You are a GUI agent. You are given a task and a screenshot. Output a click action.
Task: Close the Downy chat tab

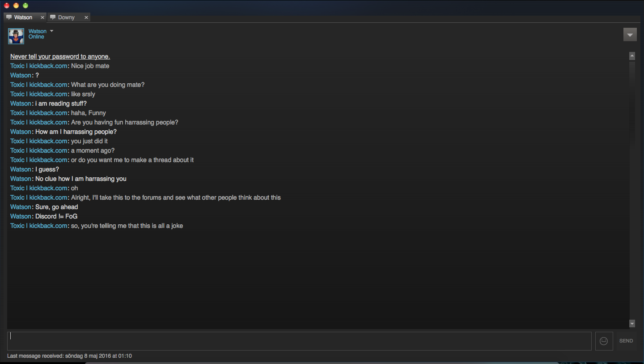coord(86,17)
